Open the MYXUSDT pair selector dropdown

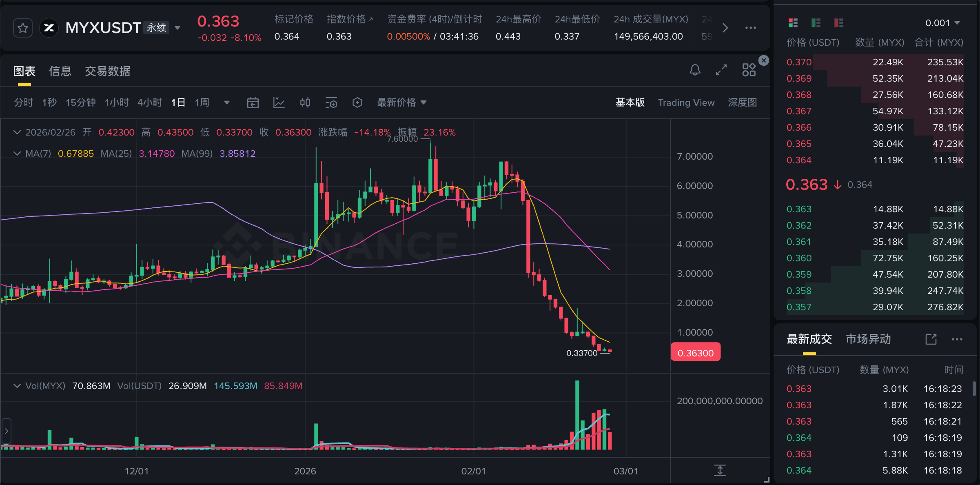(177, 28)
